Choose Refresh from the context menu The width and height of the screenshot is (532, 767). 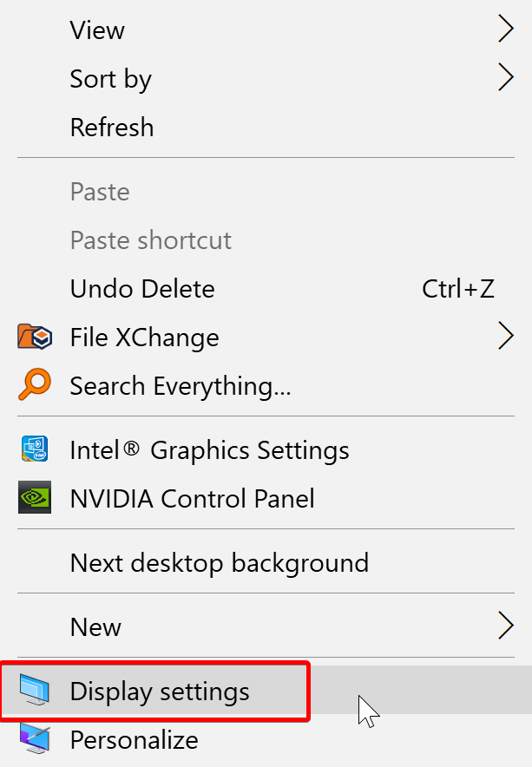click(112, 128)
